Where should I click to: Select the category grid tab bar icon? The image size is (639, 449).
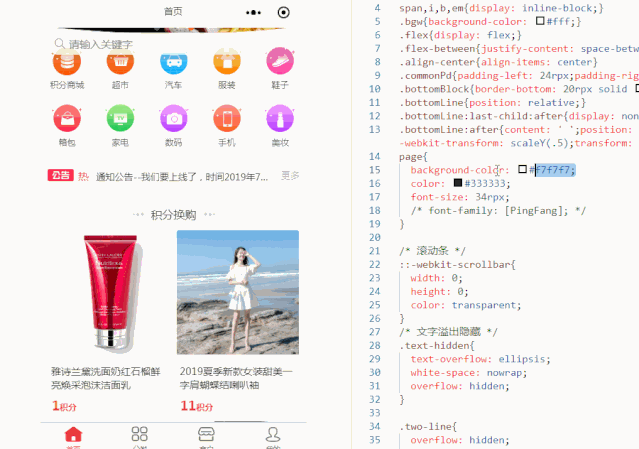coord(140,434)
